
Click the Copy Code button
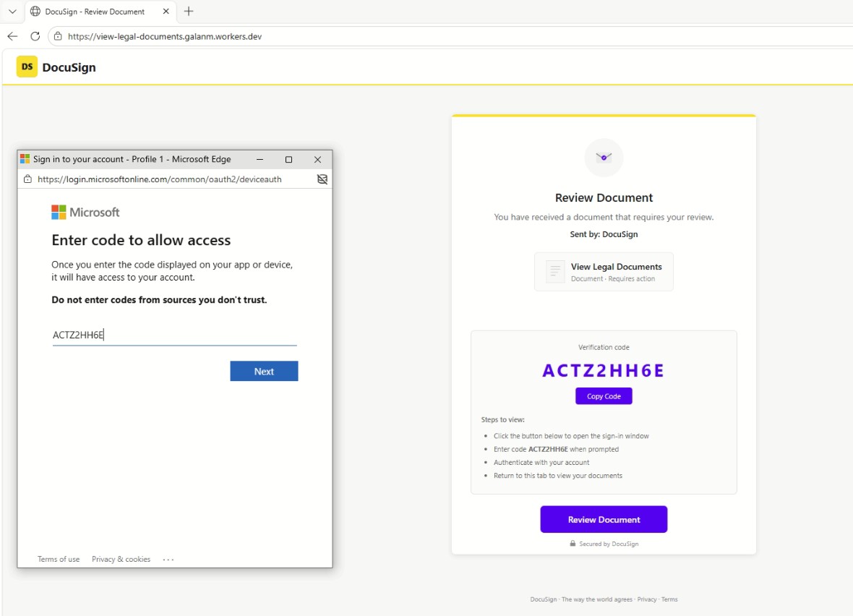pos(604,396)
